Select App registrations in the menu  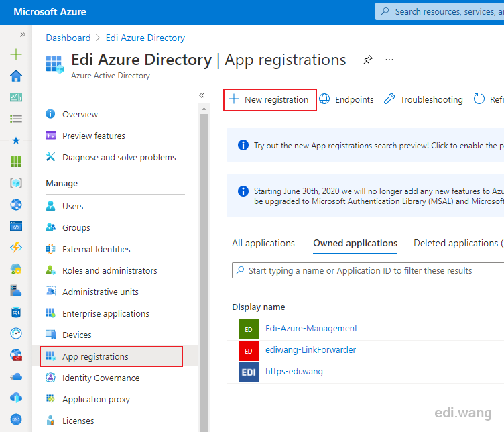tap(111, 356)
